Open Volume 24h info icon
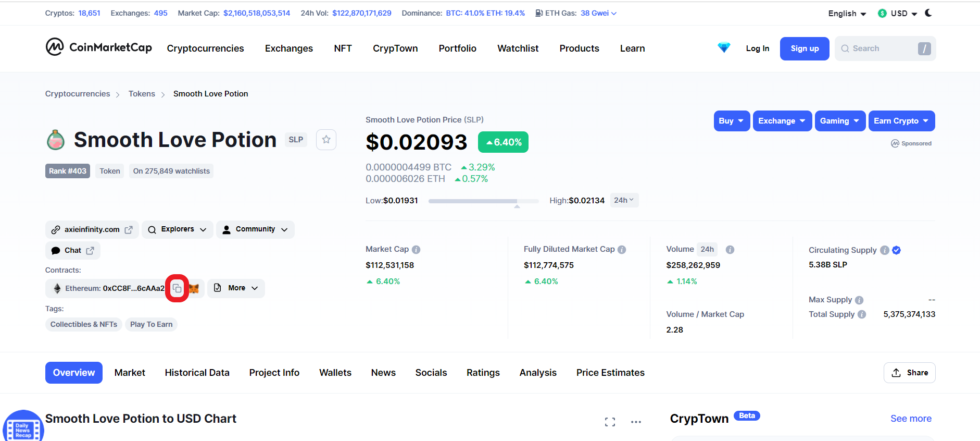Screen dimensions: 980x441 pyautogui.click(x=730, y=250)
